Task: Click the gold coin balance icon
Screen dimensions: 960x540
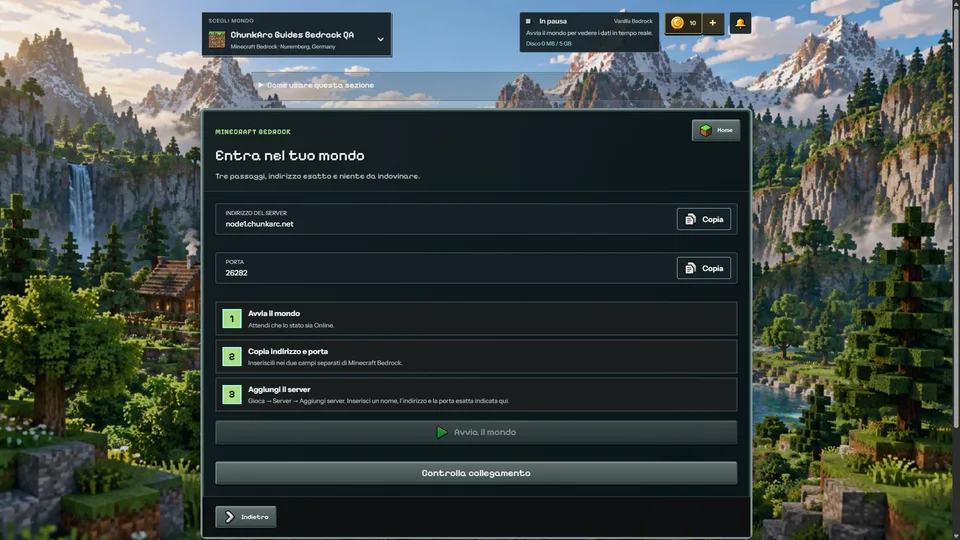Action: [x=677, y=23]
